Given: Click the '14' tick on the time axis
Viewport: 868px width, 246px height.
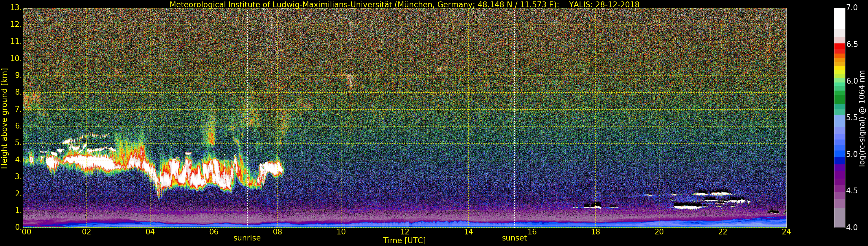Looking at the screenshot, I should (468, 232).
